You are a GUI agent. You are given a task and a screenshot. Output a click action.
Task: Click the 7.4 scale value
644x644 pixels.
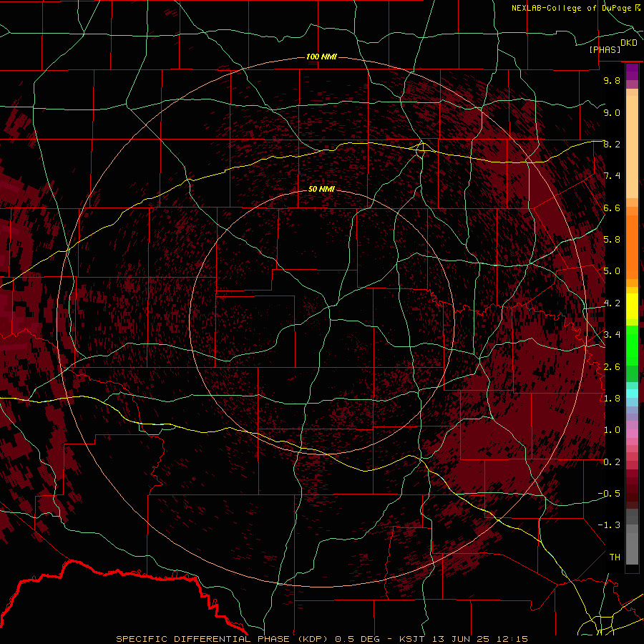click(612, 176)
